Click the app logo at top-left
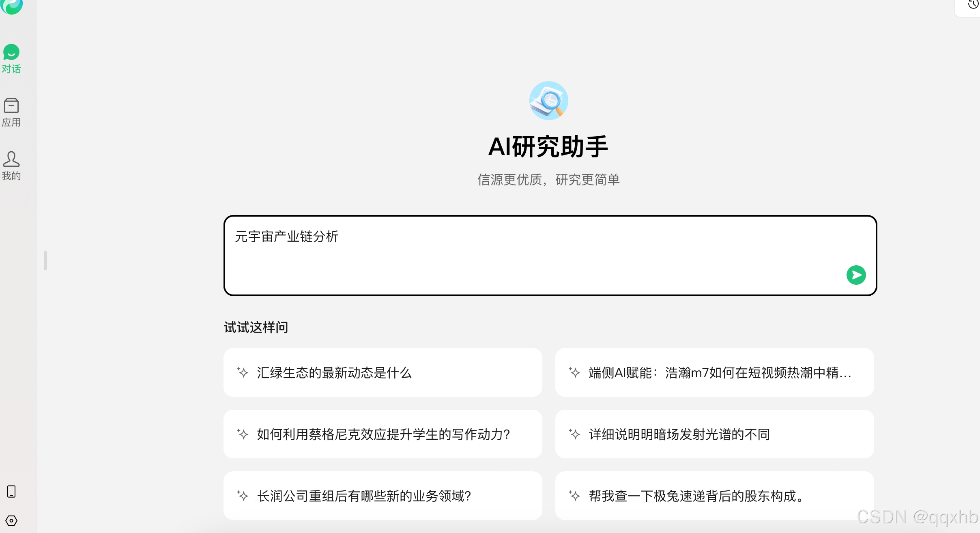The width and height of the screenshot is (980, 533). 11,6
